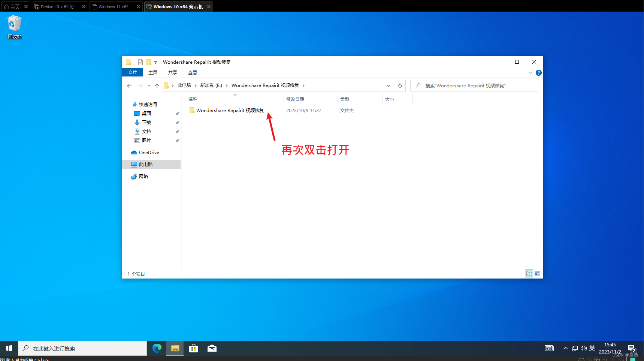This screenshot has width=644, height=361.
Task: Sort by the Type column header
Action: (360, 99)
